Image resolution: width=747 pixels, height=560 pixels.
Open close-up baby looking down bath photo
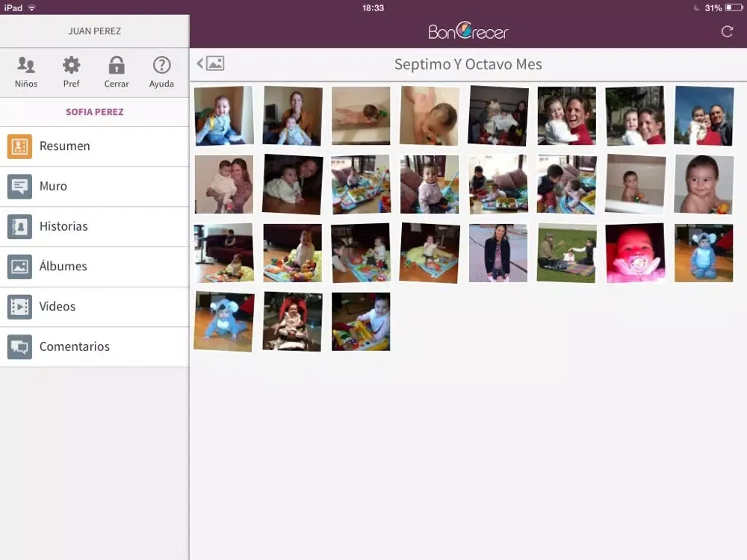(x=430, y=115)
